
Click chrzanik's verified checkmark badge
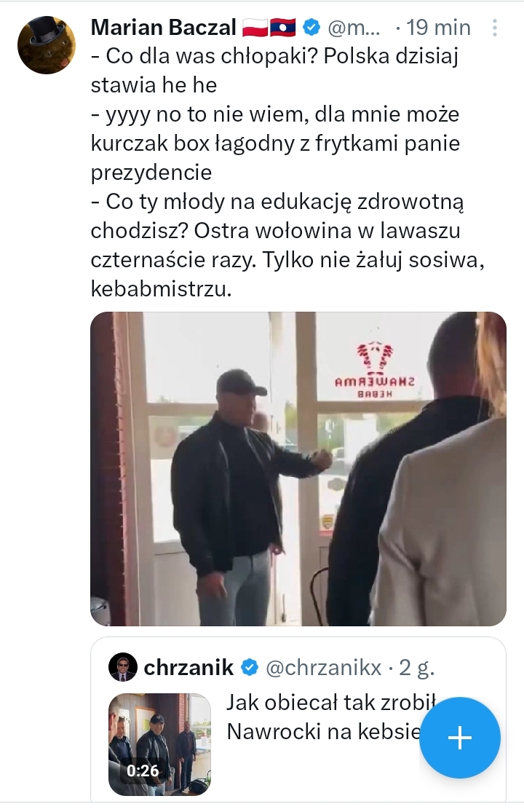point(250,668)
